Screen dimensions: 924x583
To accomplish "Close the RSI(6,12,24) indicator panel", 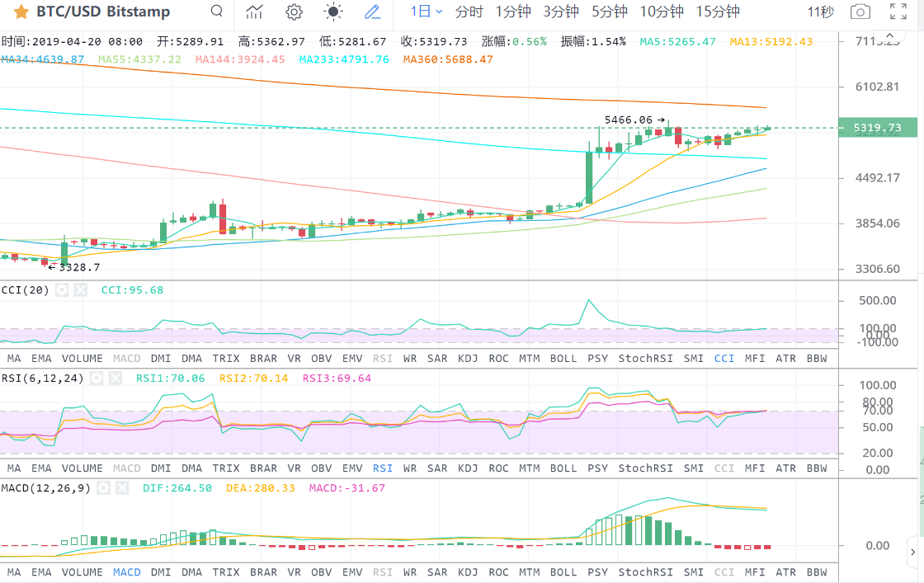I will (x=115, y=378).
